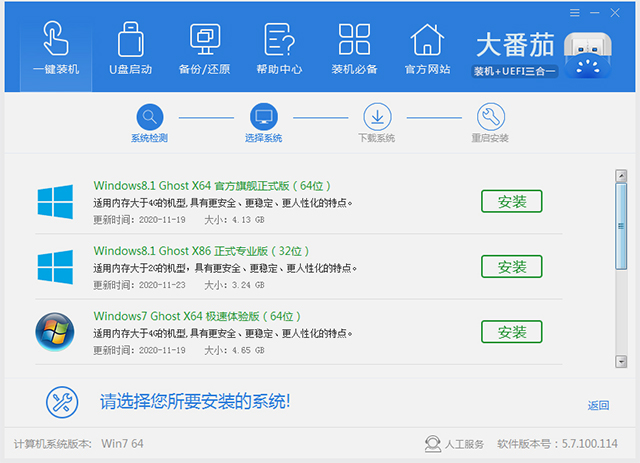This screenshot has height=463, width=640.
Task: Install Windows7 Ghost X64 极速体验版
Action: [x=511, y=332]
